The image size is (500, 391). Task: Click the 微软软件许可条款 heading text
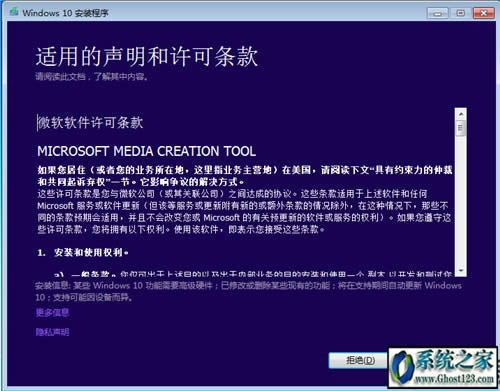[x=90, y=123]
